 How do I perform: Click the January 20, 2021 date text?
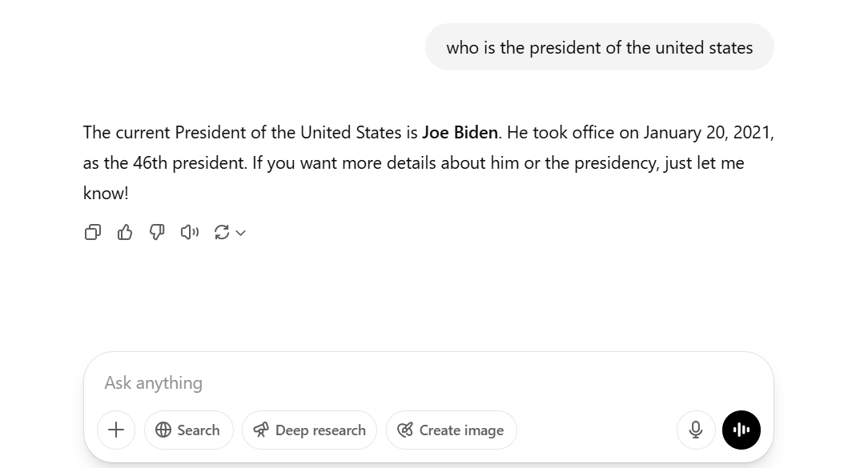pos(708,132)
